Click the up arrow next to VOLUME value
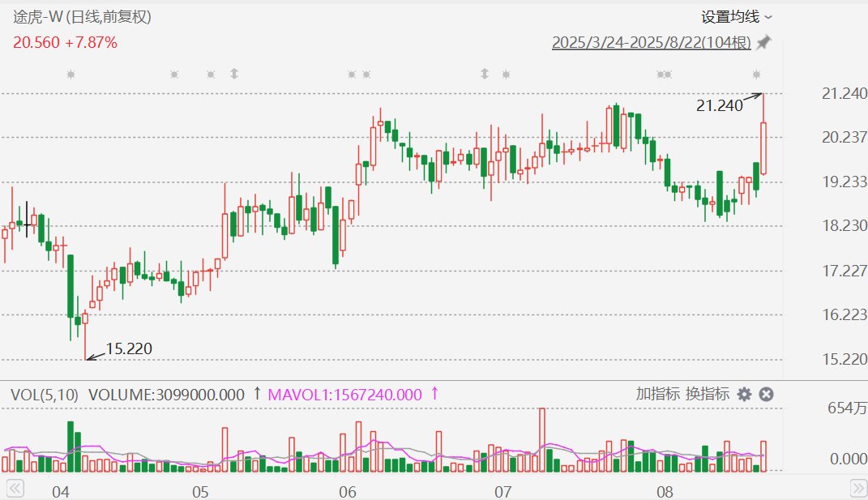868x500 pixels. (x=257, y=394)
